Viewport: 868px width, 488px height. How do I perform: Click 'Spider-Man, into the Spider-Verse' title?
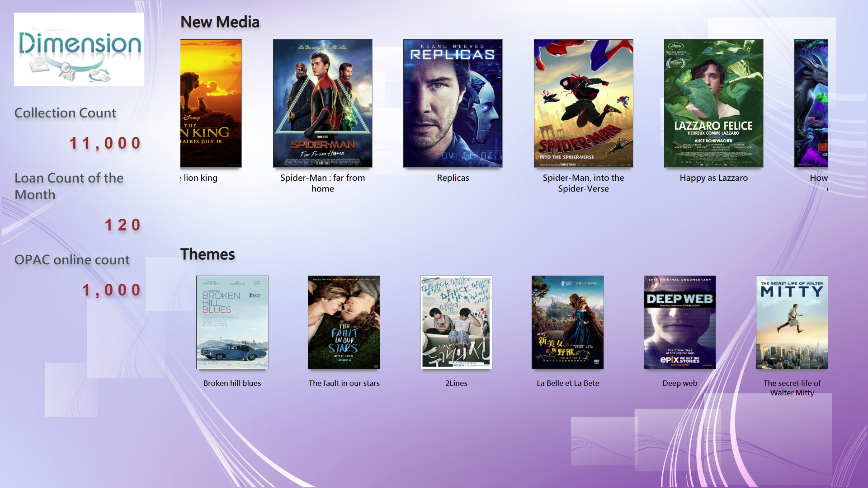[583, 183]
